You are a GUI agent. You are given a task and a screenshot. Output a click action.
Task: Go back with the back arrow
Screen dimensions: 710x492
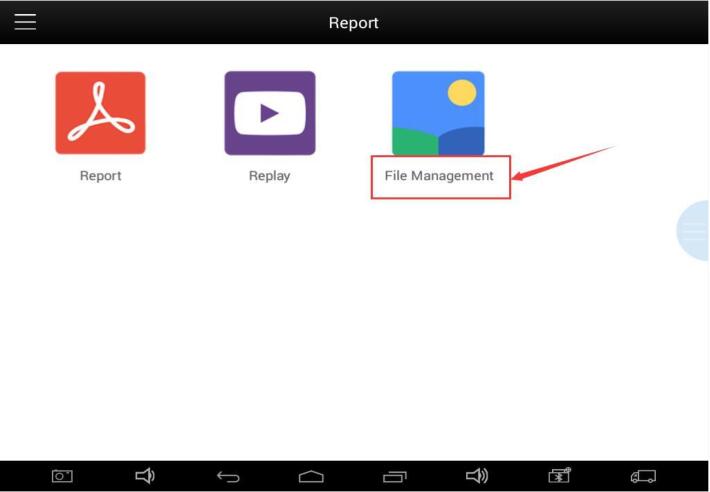(228, 477)
